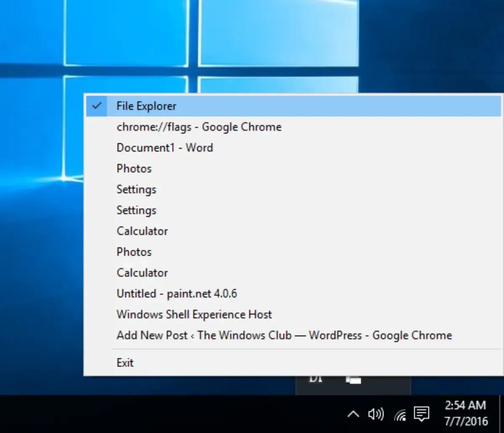504x433 pixels.
Task: Open Add New Post WordPress Chrome window entry
Action: (x=294, y=335)
